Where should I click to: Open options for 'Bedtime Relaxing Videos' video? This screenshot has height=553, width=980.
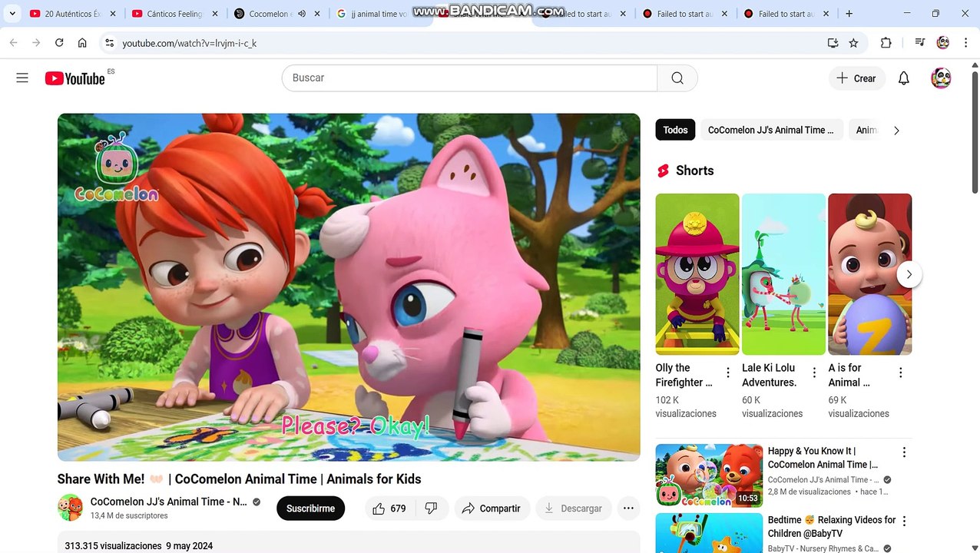(x=904, y=522)
